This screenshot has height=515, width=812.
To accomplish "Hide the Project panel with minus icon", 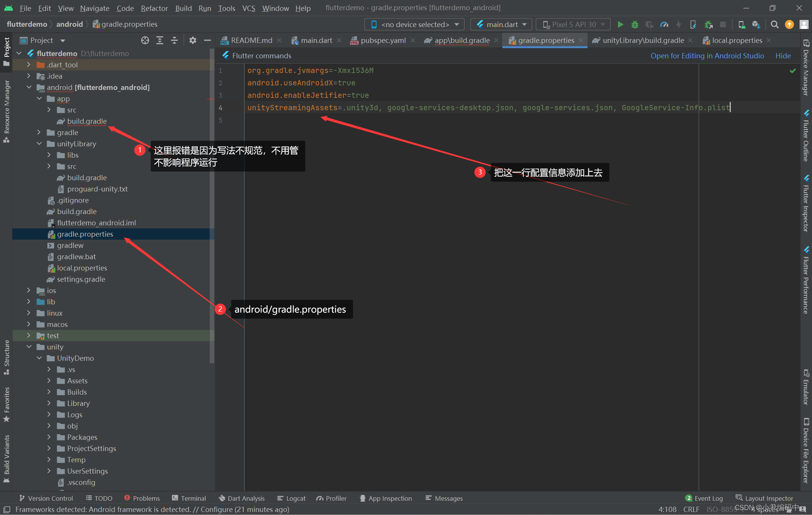I will [208, 40].
